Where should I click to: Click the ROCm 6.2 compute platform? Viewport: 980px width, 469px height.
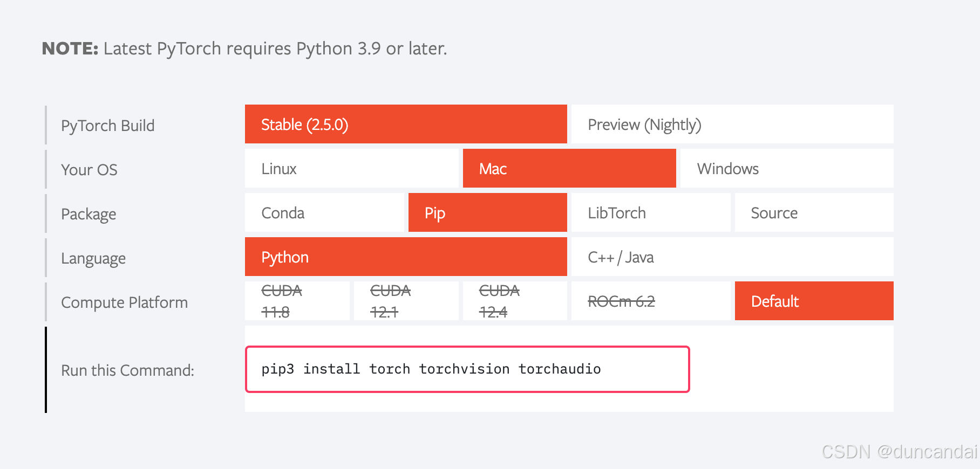pos(651,301)
